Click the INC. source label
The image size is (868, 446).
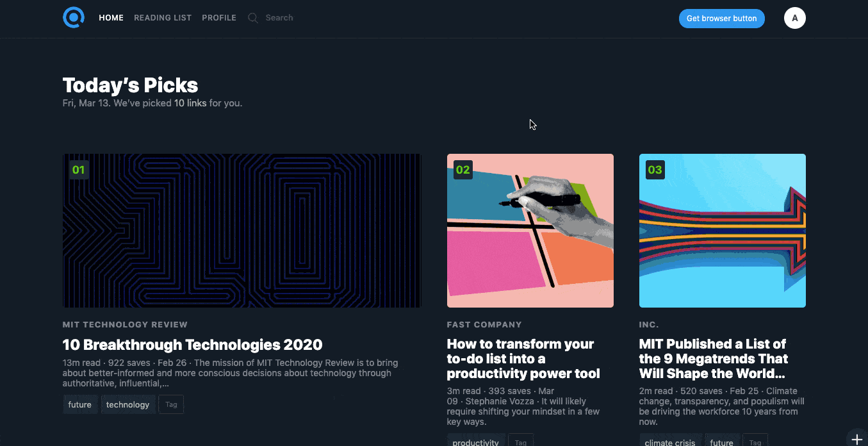click(x=649, y=325)
